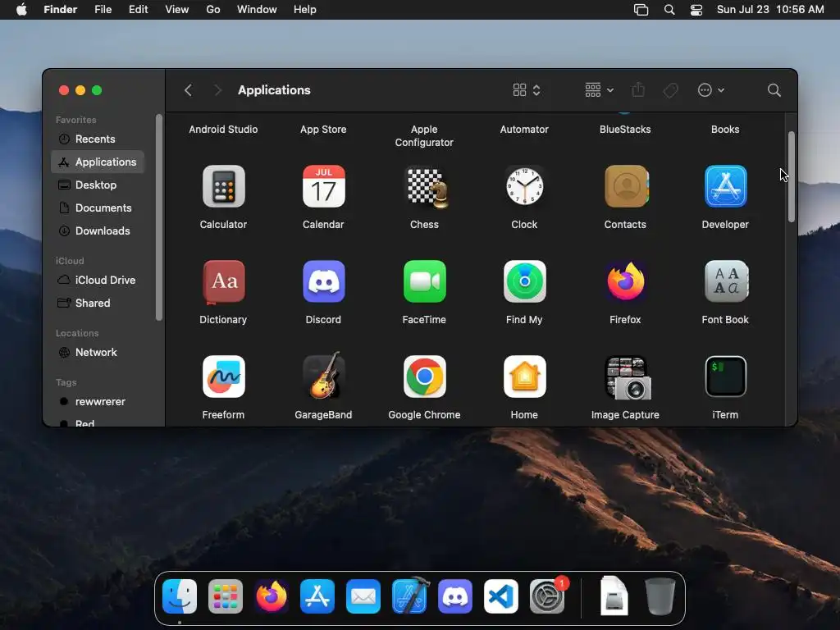Select Downloads in the sidebar
Viewport: 840px width, 630px height.
pos(98,231)
